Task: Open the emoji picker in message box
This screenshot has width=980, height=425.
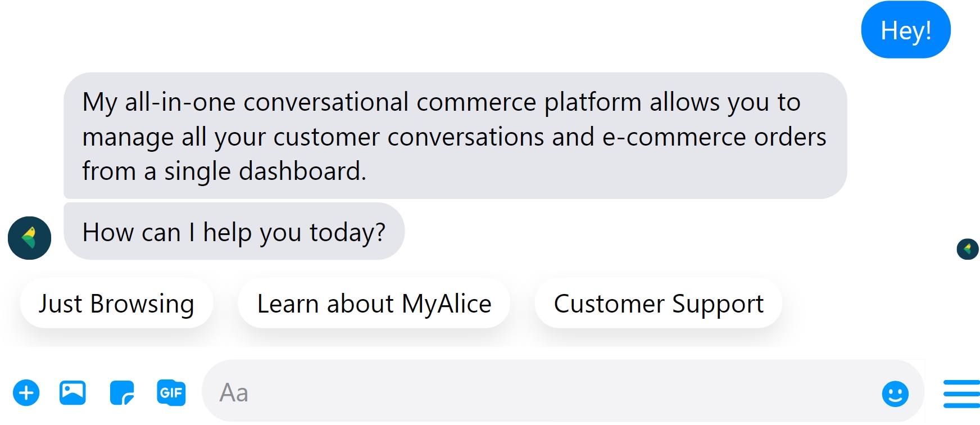Action: [895, 394]
